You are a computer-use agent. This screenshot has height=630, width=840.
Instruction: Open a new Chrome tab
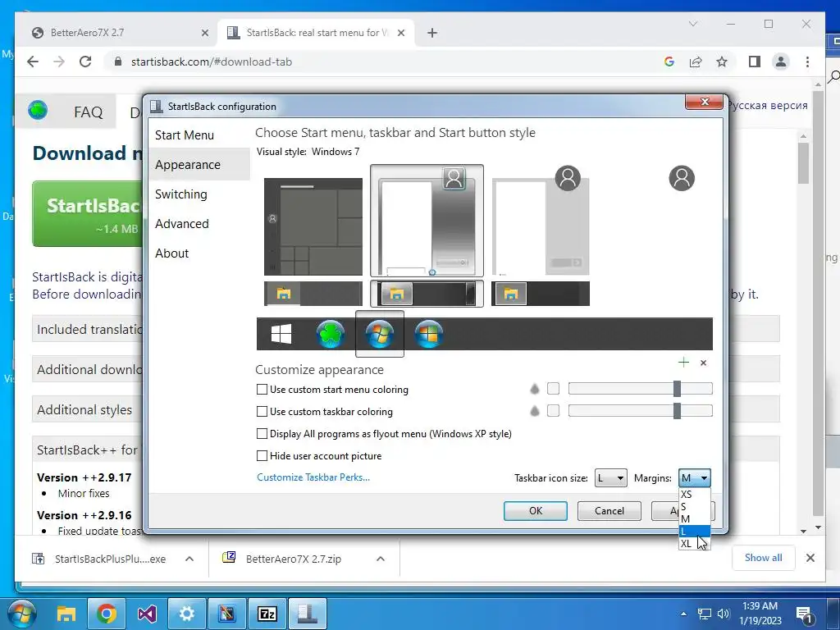point(432,33)
